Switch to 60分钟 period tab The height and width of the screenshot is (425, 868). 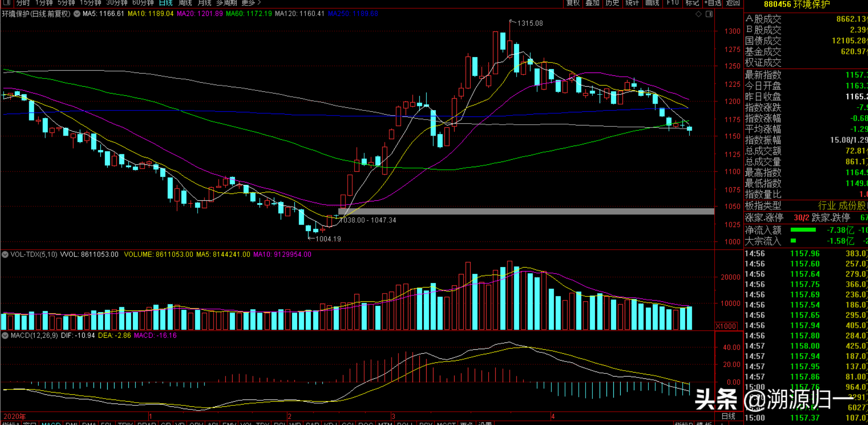point(143,3)
